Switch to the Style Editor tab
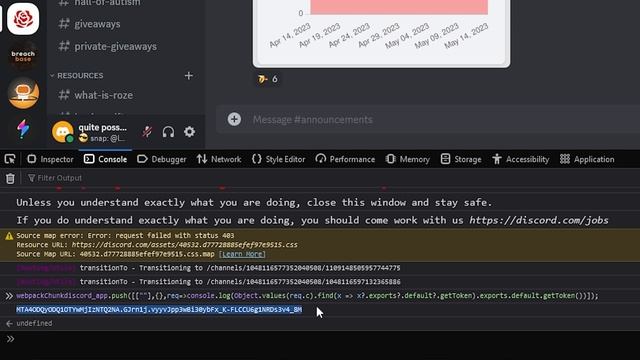The height and width of the screenshot is (360, 640). click(278, 159)
